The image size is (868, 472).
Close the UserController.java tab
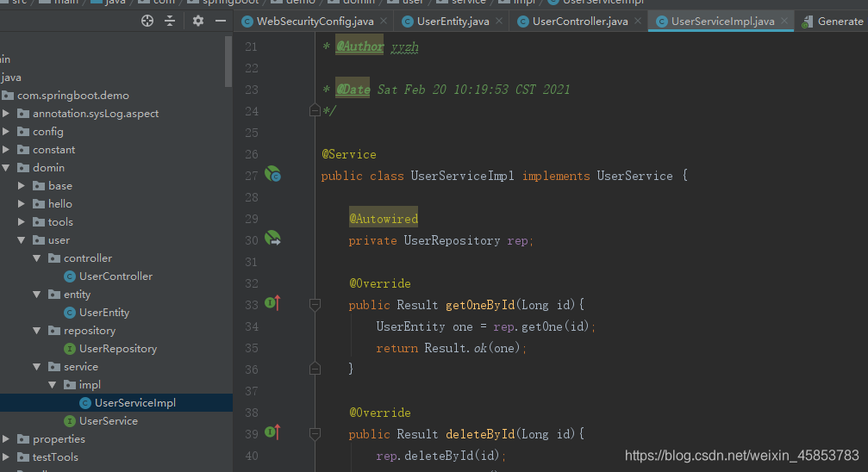pyautogui.click(x=638, y=21)
